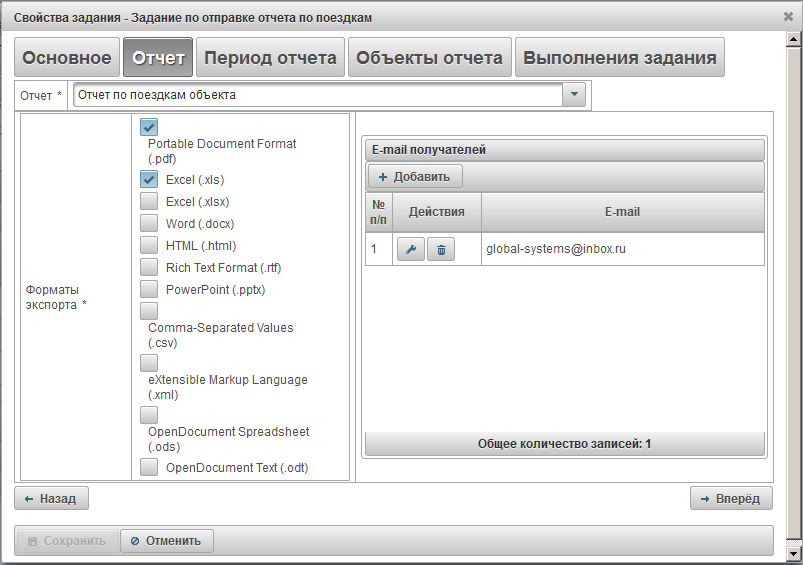The image size is (803, 565).
Task: Go to the Объекты отчета tab
Action: [429, 58]
